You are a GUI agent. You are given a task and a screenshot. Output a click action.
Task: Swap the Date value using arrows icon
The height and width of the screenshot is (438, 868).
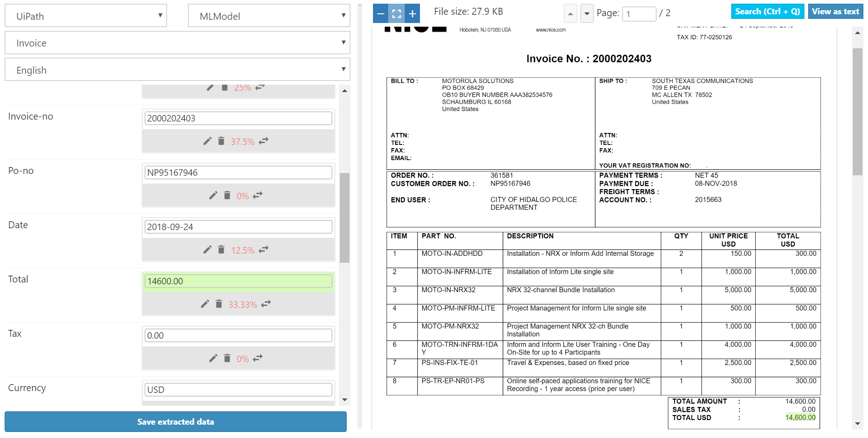pyautogui.click(x=263, y=249)
